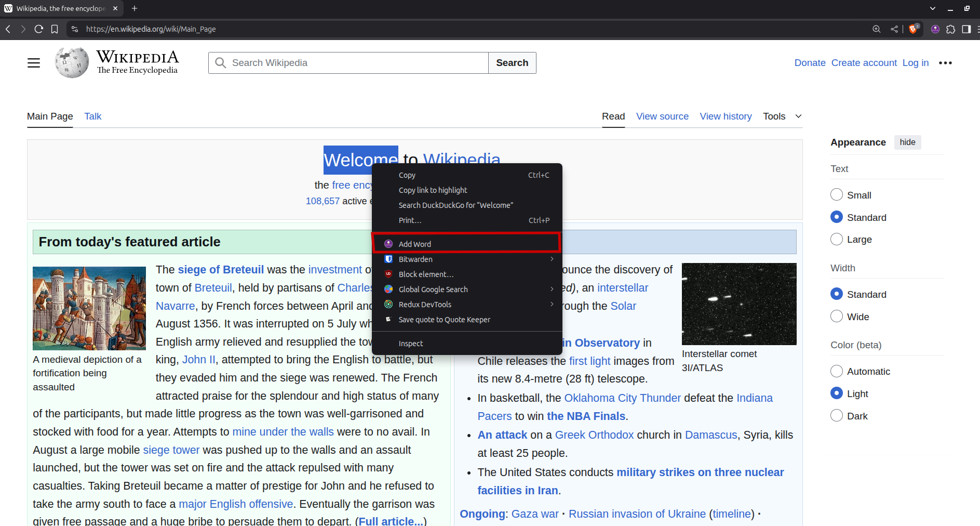Share this page via the share icon
The height and width of the screenshot is (526, 980).
894,29
